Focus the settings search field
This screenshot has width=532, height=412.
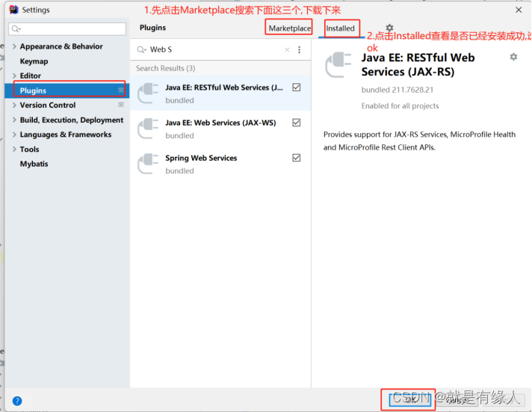[x=67, y=29]
